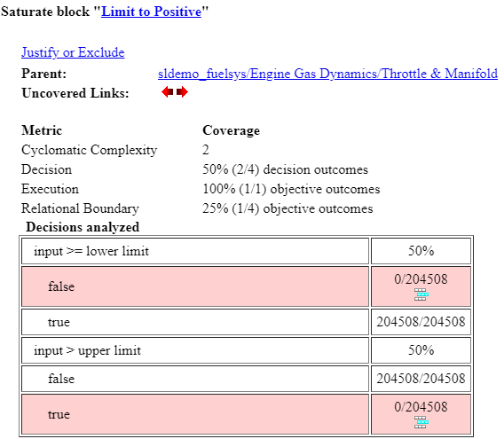Click 'true' label in upper limit pink row

59,414
